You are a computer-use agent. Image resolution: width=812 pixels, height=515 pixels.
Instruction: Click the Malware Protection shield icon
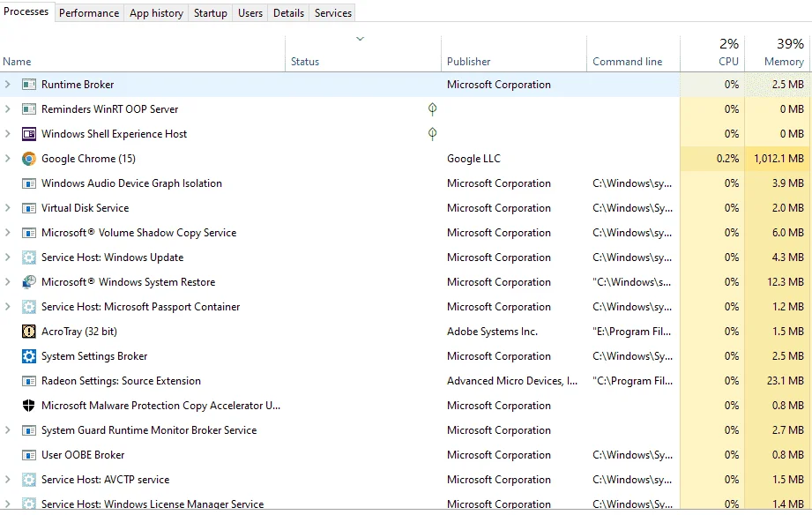pyautogui.click(x=28, y=406)
